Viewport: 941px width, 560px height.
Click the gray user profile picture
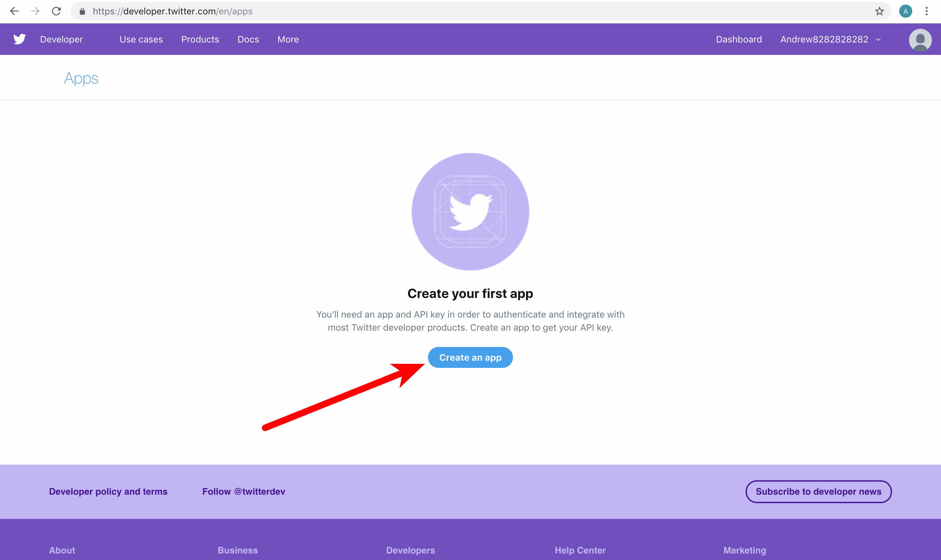click(920, 40)
